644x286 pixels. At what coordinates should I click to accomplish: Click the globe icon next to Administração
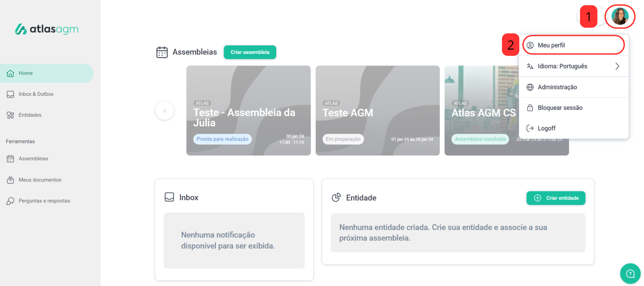tap(530, 87)
